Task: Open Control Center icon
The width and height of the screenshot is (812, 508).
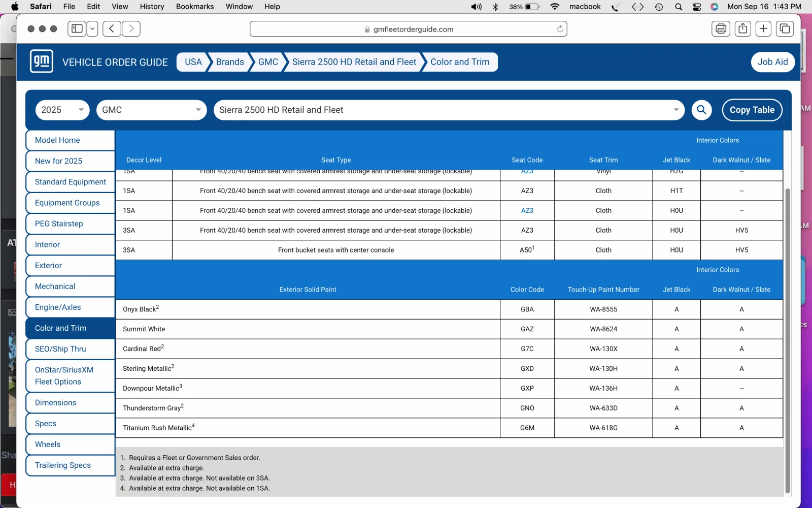Action: point(697,7)
